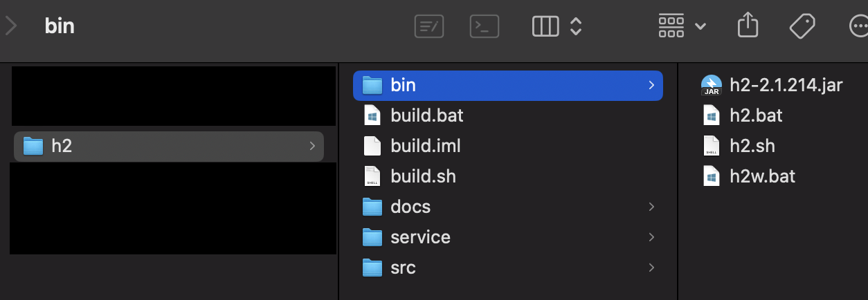Click the column view icon

(545, 26)
